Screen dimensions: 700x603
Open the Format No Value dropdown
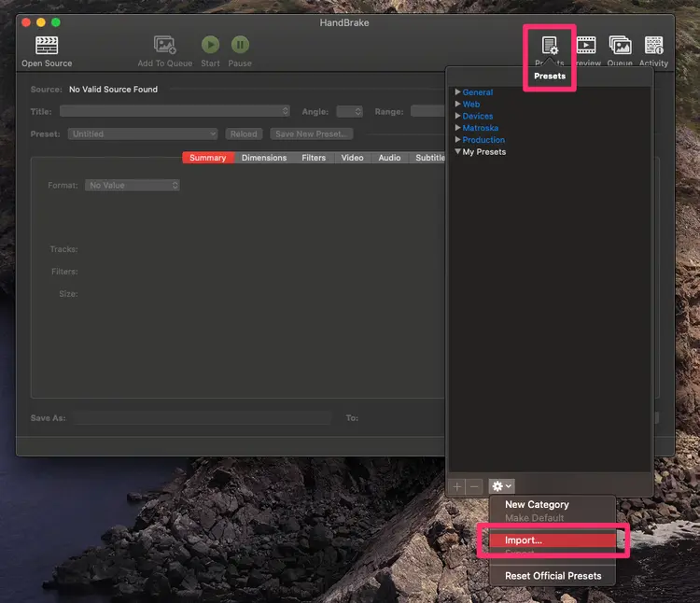tap(133, 185)
